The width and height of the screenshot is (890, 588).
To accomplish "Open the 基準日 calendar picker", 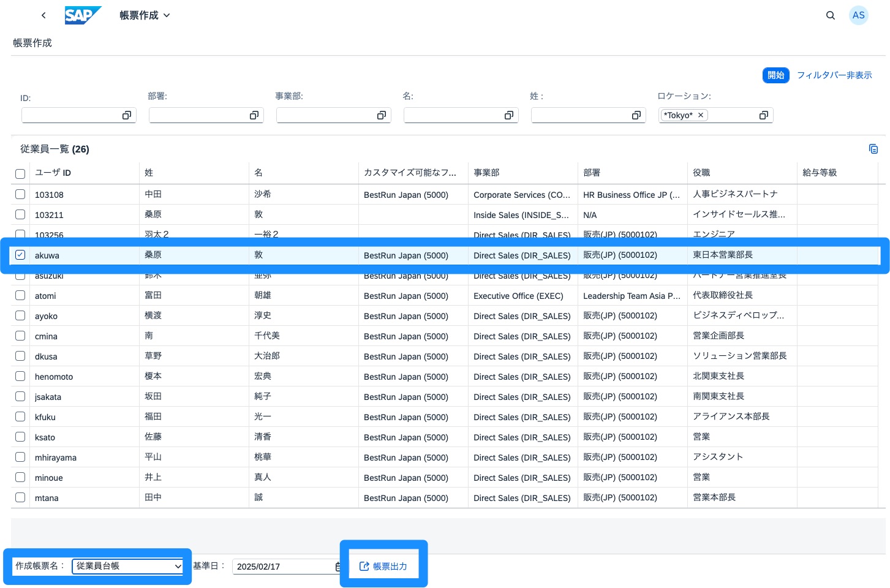I will (338, 567).
